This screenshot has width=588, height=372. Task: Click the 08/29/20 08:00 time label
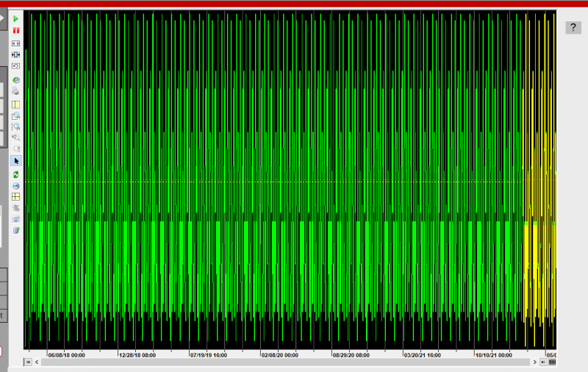[351, 355]
